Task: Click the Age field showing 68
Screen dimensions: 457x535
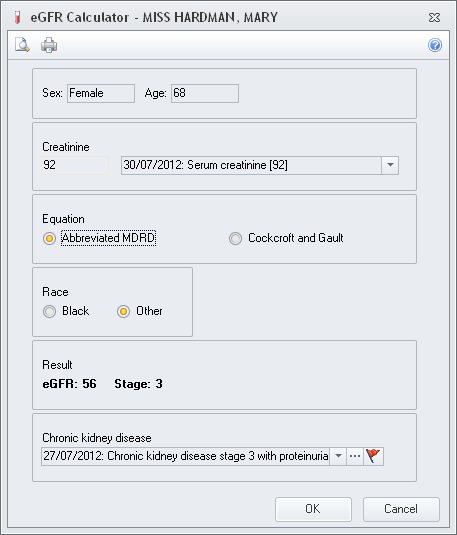Action: [205, 93]
